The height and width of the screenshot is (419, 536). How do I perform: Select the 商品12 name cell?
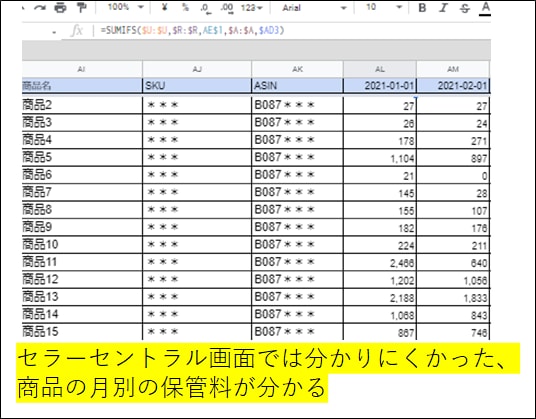tap(82, 279)
